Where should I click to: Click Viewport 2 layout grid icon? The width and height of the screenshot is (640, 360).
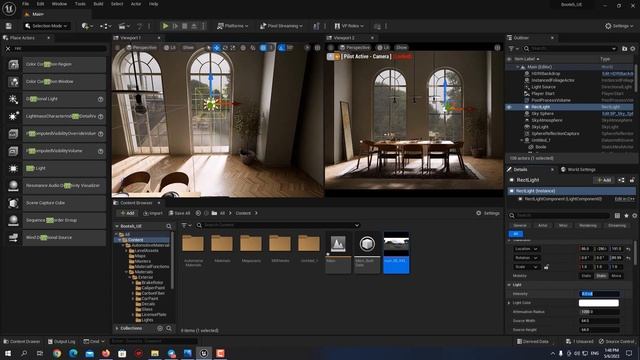coord(497,47)
